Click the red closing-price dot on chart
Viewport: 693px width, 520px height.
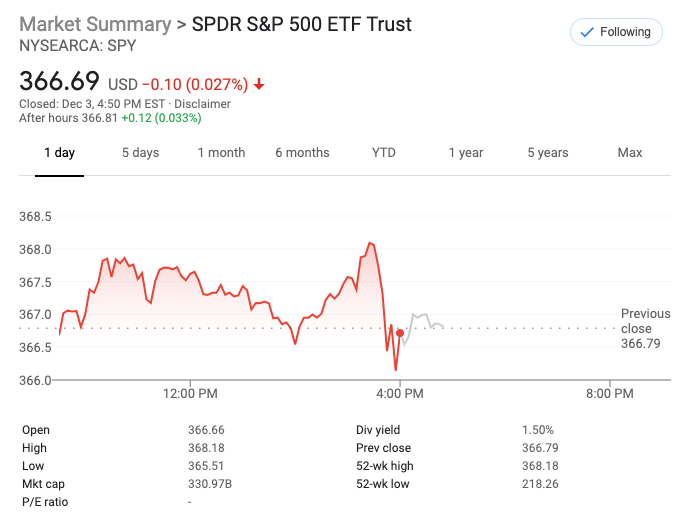click(400, 333)
